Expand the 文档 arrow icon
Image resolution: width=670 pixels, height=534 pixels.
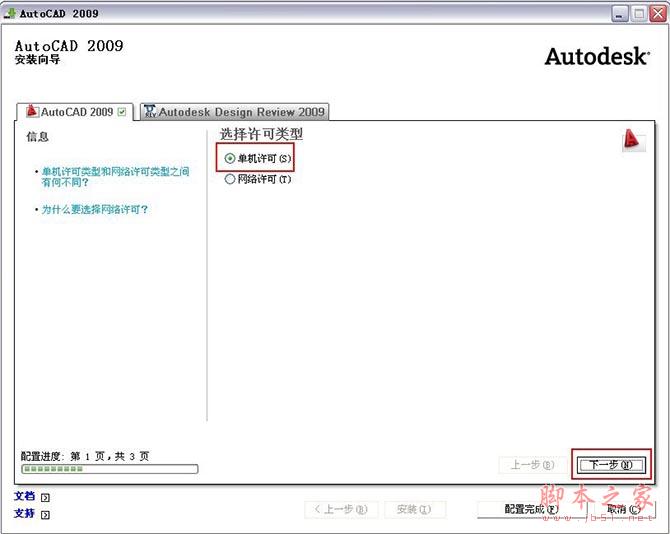tap(45, 498)
